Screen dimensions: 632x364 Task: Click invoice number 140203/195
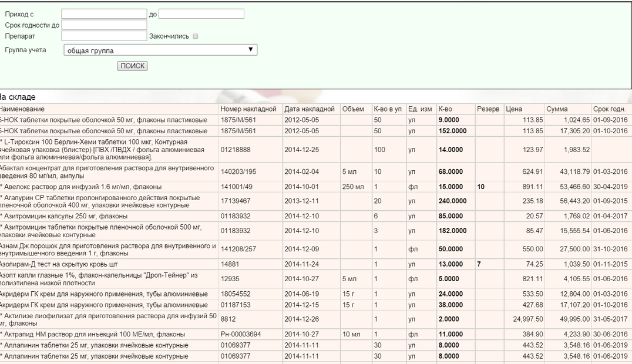(238, 171)
